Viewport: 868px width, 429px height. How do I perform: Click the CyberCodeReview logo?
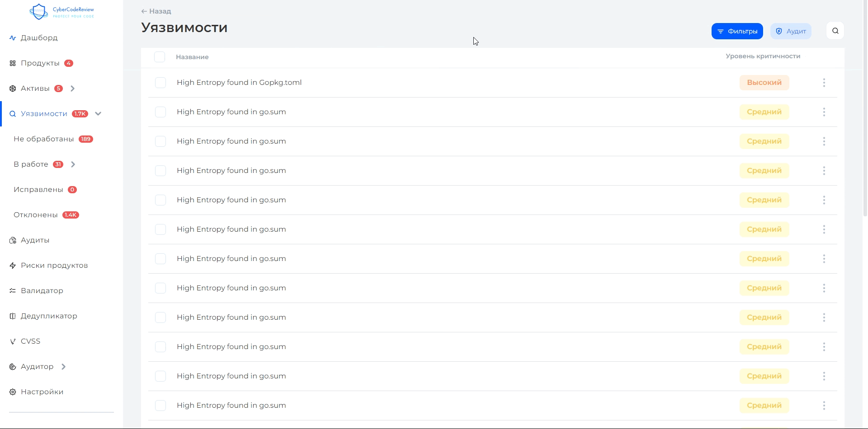(61, 12)
